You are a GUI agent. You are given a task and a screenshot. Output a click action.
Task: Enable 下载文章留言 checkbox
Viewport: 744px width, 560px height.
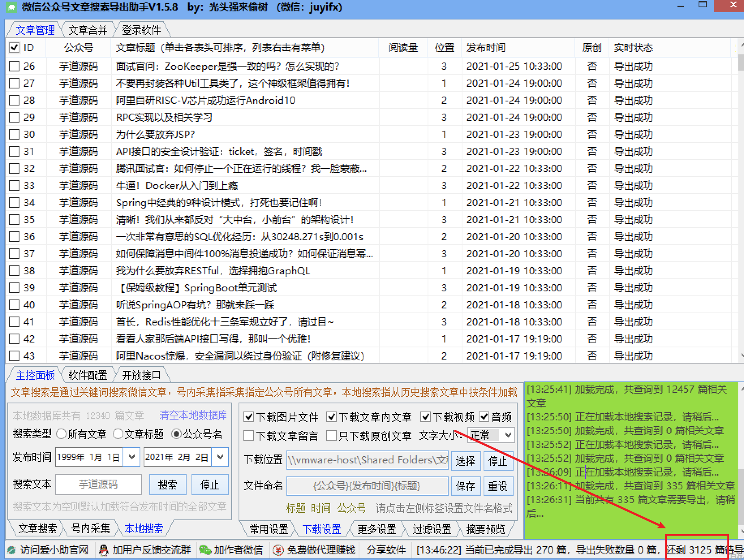249,436
